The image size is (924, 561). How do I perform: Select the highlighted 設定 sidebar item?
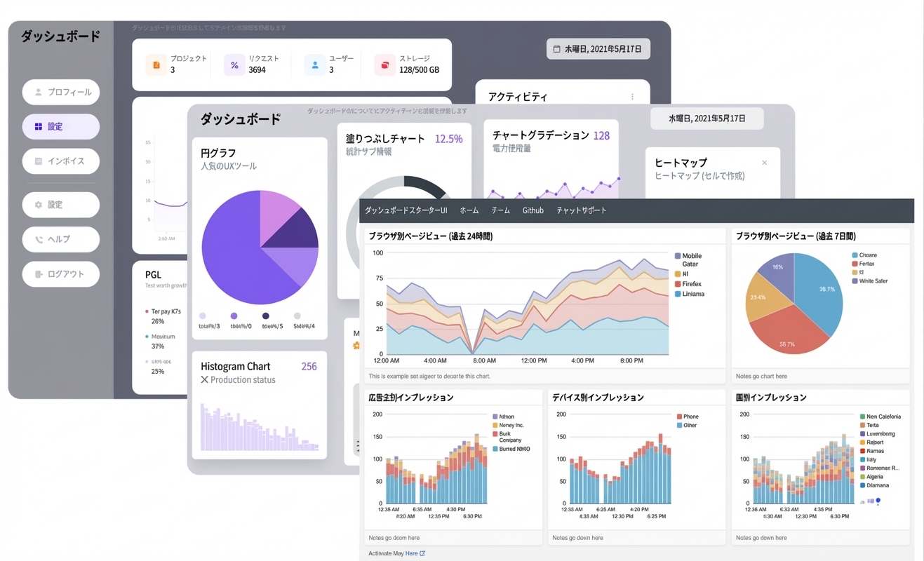click(61, 126)
